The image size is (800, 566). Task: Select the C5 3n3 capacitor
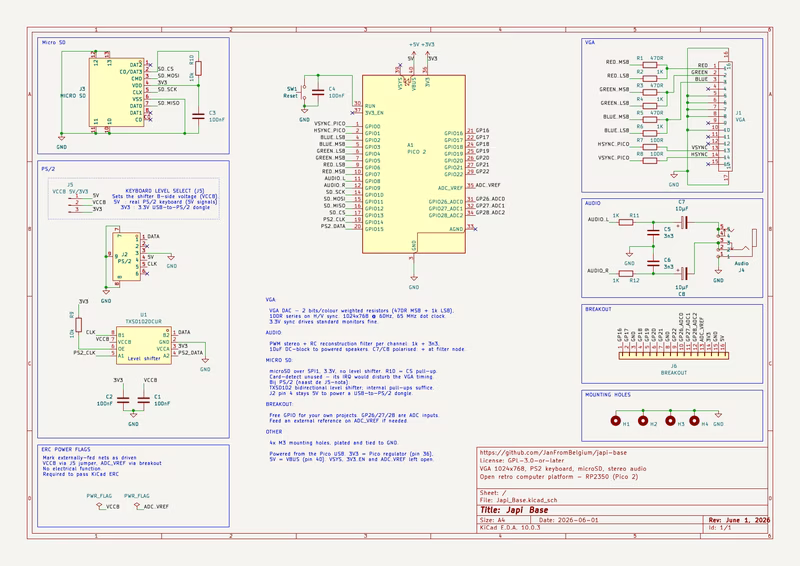[x=653, y=233]
